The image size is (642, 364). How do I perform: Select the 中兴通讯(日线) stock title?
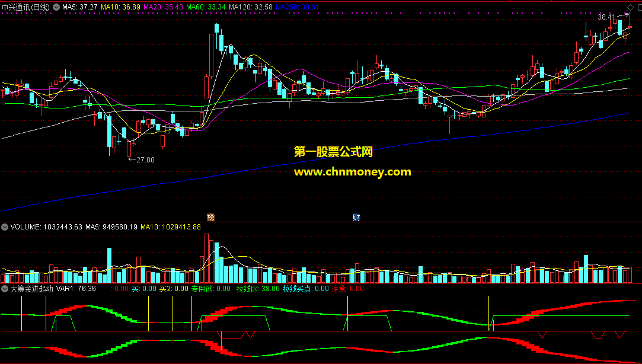pyautogui.click(x=26, y=7)
